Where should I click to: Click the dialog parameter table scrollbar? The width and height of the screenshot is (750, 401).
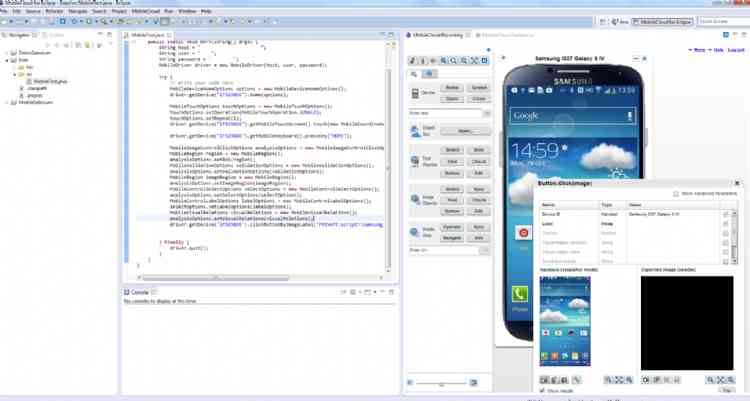734,236
